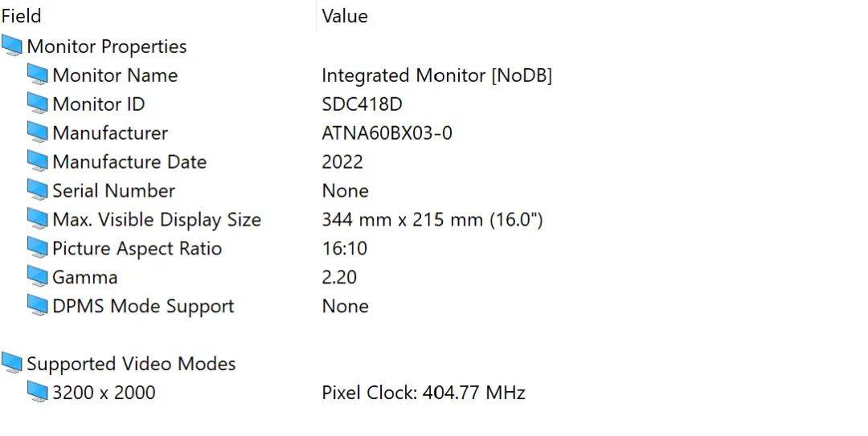Select the Monitor Properties heading
Image resolution: width=868 pixels, height=436 pixels.
(x=107, y=47)
